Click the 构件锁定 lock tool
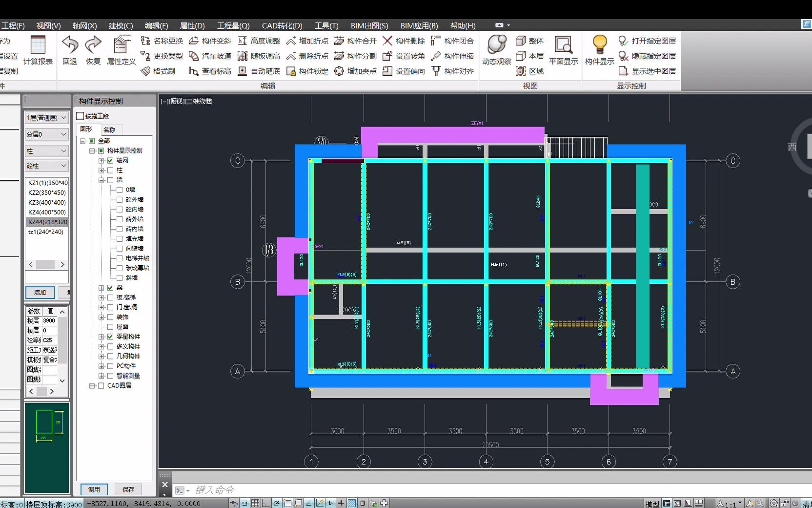 [307, 71]
